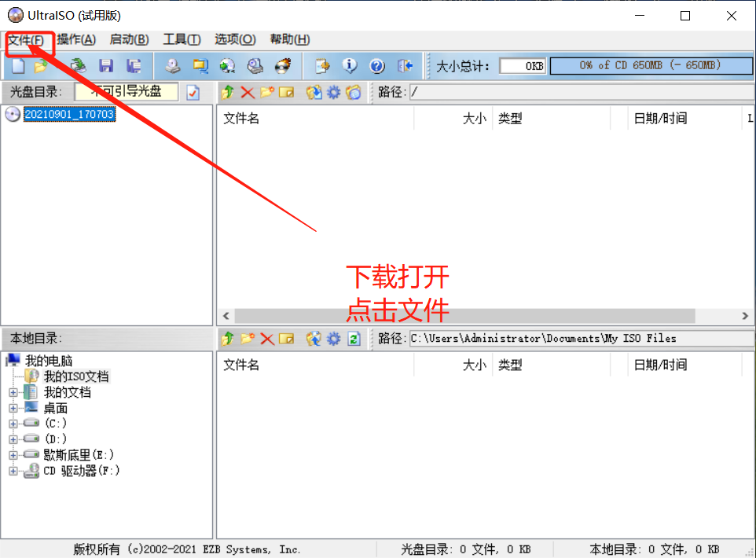The height and width of the screenshot is (558, 756).
Task: Click the Save As multi-floppy icon
Action: (134, 65)
